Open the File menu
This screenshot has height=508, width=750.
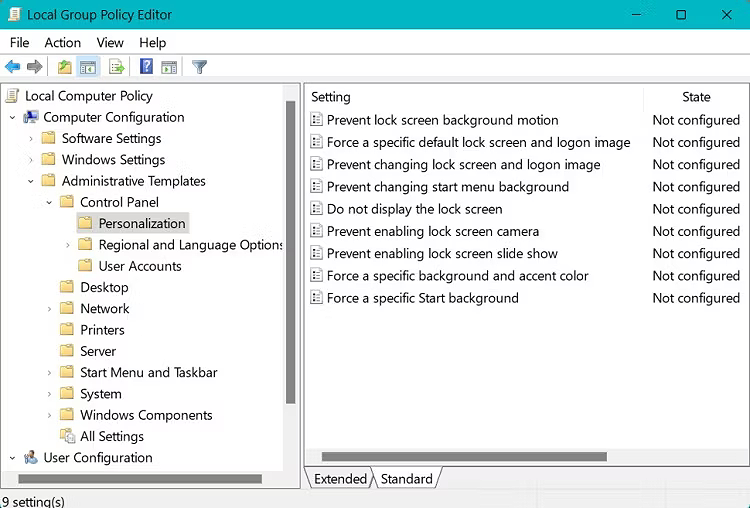pos(20,43)
